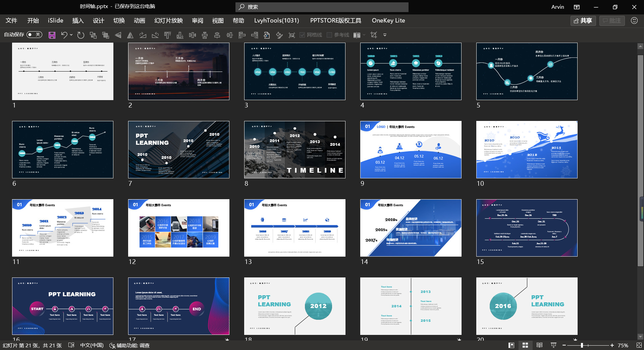Select the 切换 tab
Viewport: 644px width, 350px height.
click(119, 20)
